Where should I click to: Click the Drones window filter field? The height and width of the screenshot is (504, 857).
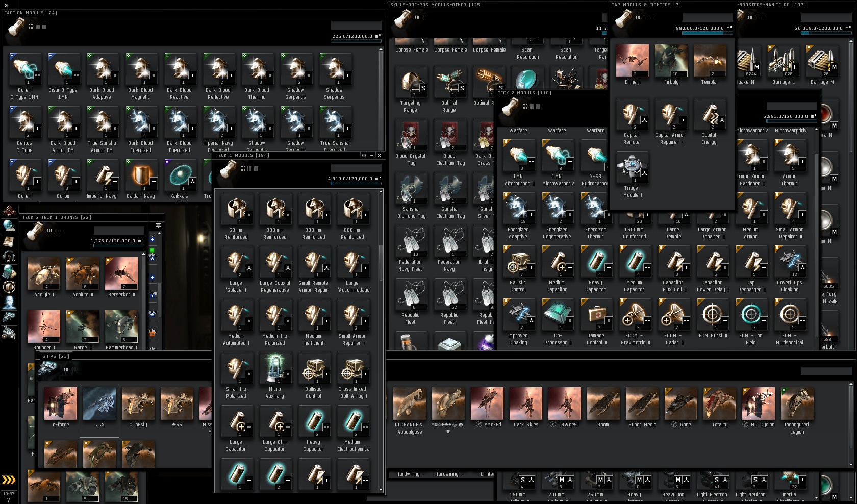pyautogui.click(x=119, y=231)
